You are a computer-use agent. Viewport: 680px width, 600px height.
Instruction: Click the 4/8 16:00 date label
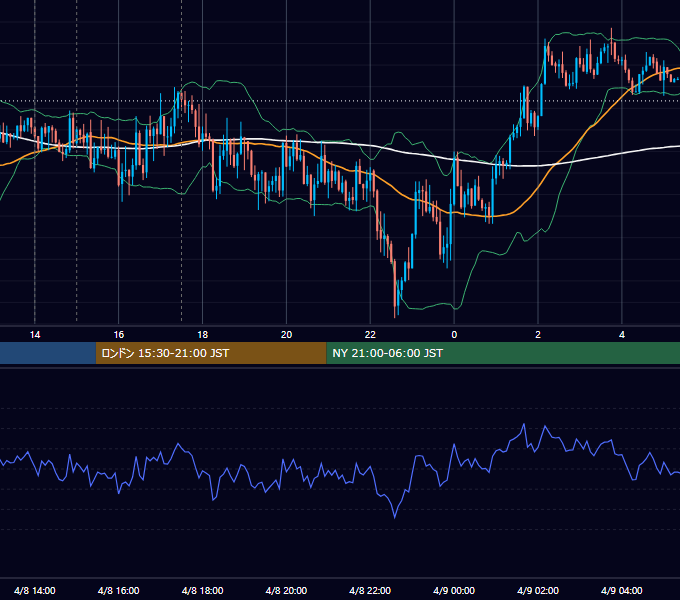click(x=118, y=590)
